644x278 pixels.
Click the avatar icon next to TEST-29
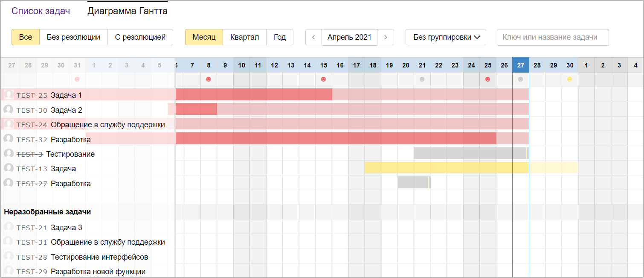(x=8, y=271)
